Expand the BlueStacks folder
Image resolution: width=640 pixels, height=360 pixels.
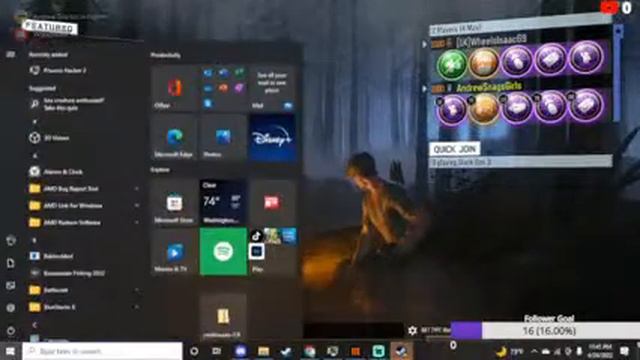[x=84, y=307]
